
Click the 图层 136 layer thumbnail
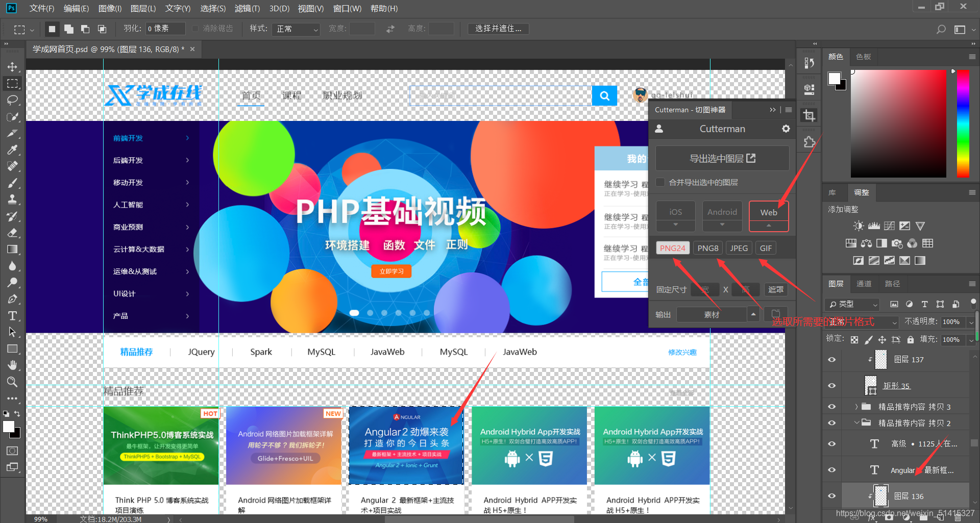tap(881, 496)
